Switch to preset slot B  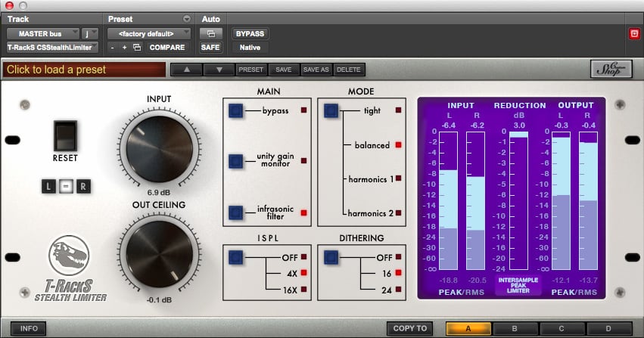coord(516,329)
